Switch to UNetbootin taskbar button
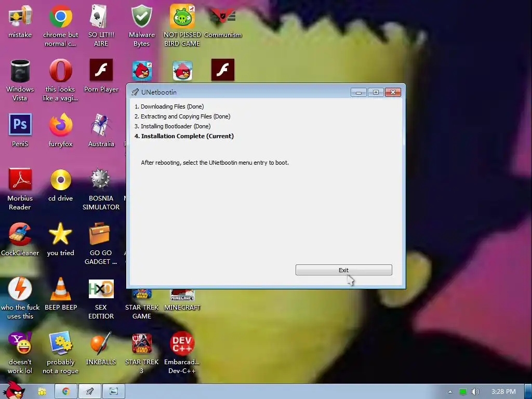 [x=89, y=392]
